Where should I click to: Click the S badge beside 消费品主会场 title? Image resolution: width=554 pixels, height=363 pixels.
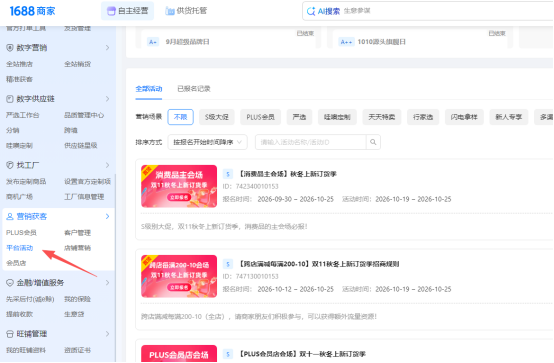(x=228, y=174)
